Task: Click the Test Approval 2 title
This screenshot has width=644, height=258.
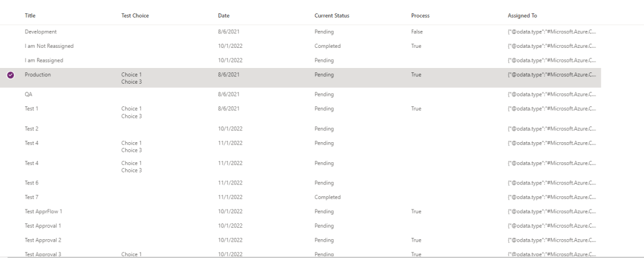Action: [x=43, y=240]
